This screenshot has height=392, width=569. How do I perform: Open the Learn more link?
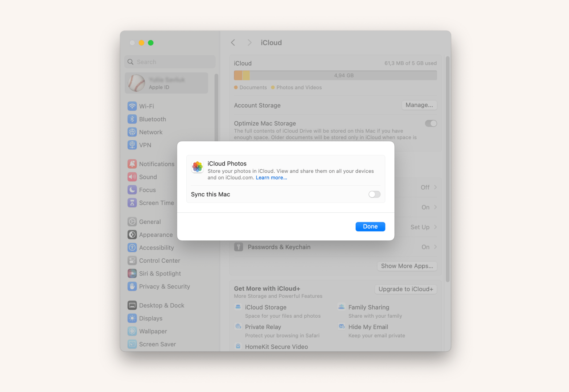271,178
